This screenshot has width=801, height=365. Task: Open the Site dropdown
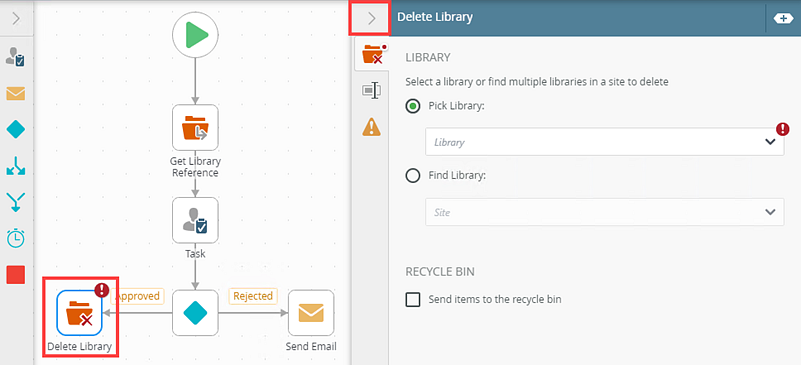pyautogui.click(x=604, y=212)
